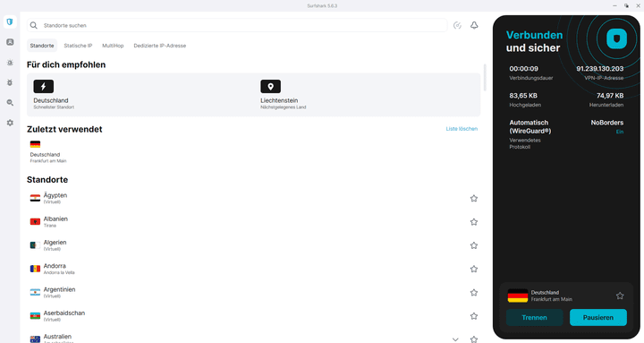Toggle NoBorders Ein status
Viewport: 644px width, 343px height.
619,132
